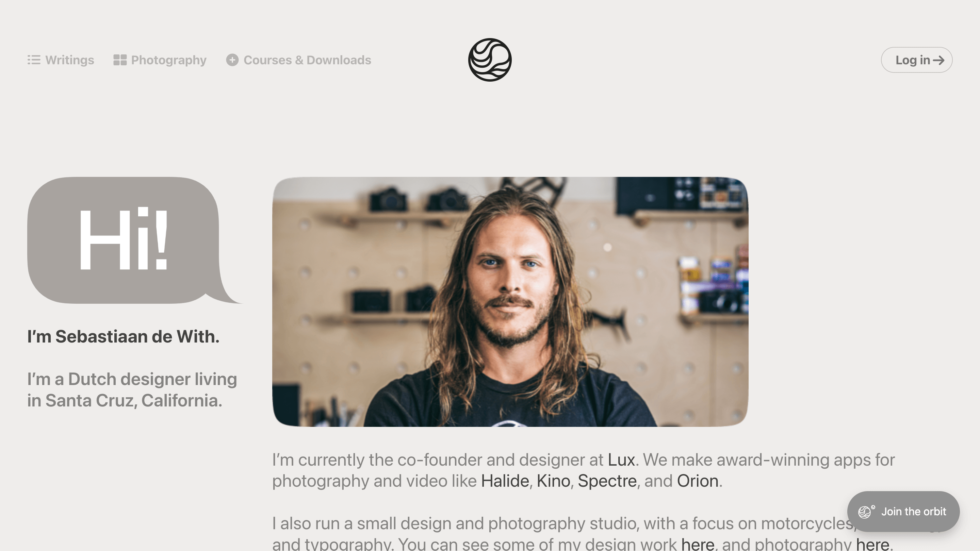This screenshot has width=980, height=551.
Task: Click the Hi! speech bubble graphic
Action: pyautogui.click(x=135, y=240)
